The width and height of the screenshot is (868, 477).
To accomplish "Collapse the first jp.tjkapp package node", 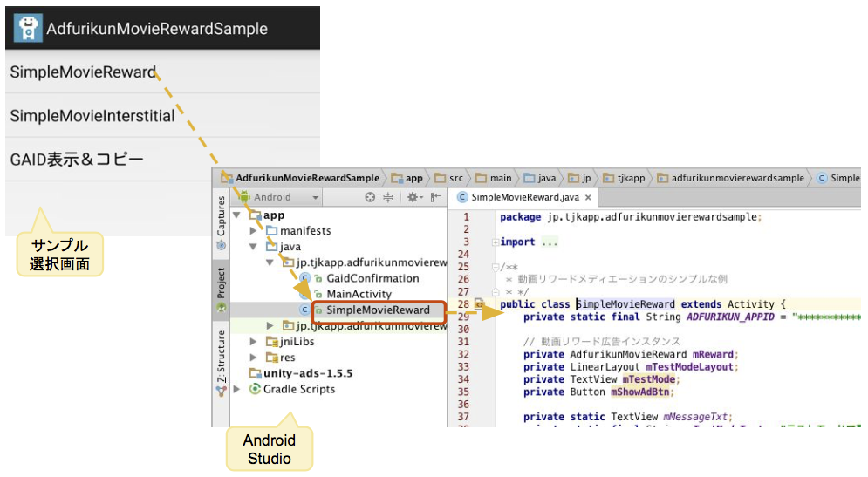I will [x=270, y=262].
